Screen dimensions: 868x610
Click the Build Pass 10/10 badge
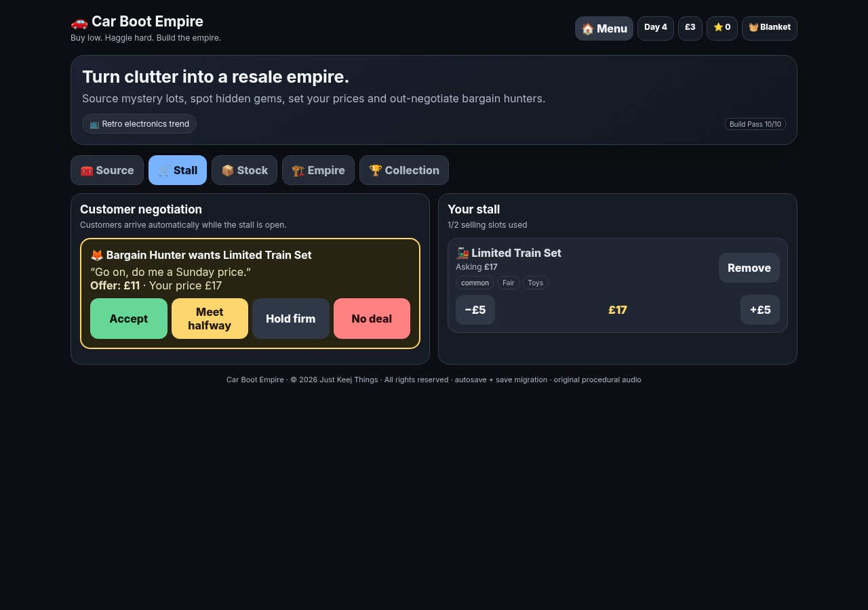[x=755, y=124]
